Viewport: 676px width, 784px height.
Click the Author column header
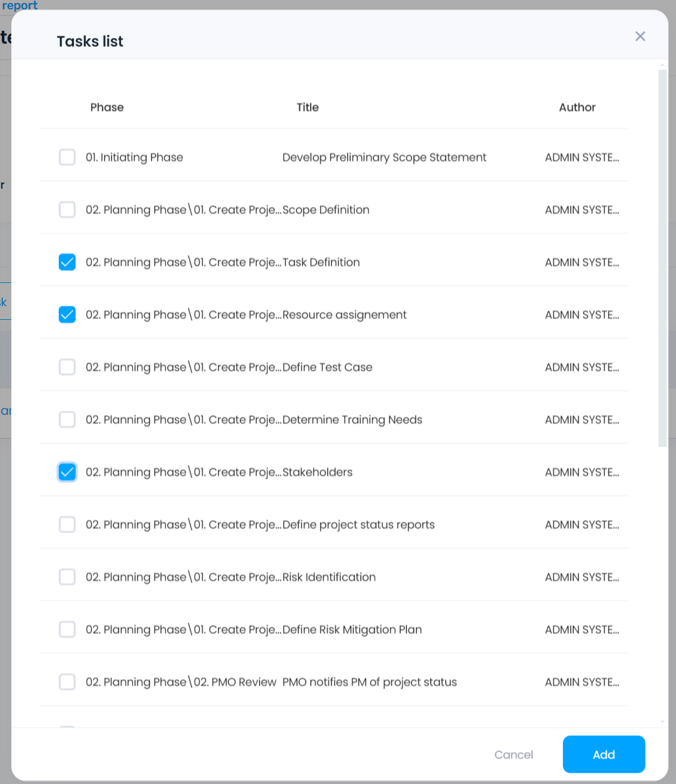577,107
